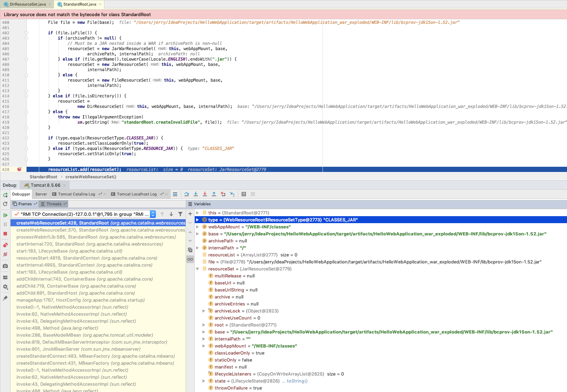
Task: Open the Debugger tab
Action: [21, 194]
